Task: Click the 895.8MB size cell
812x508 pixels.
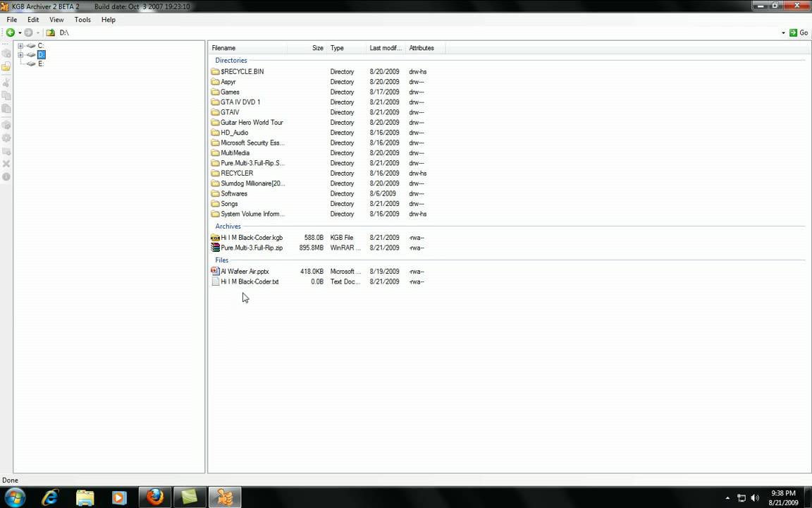Action: [312, 248]
